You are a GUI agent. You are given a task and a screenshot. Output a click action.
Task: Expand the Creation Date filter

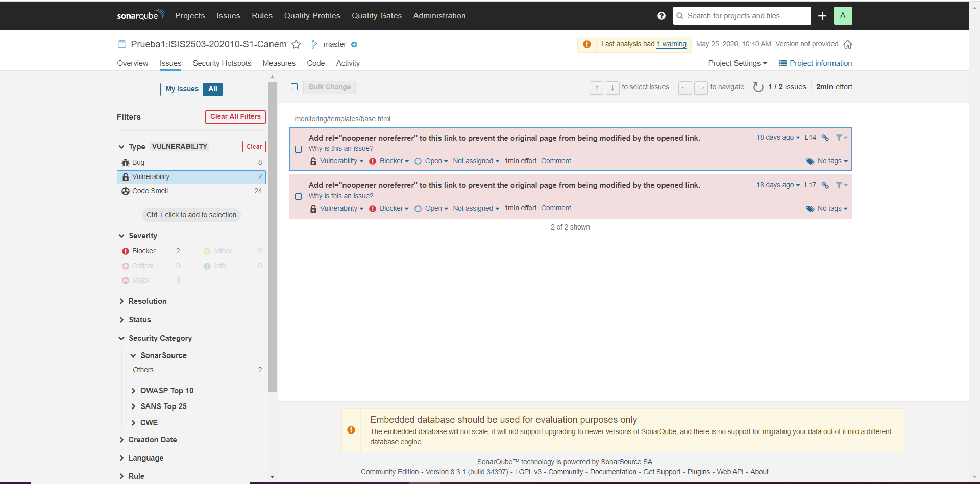[x=148, y=440]
